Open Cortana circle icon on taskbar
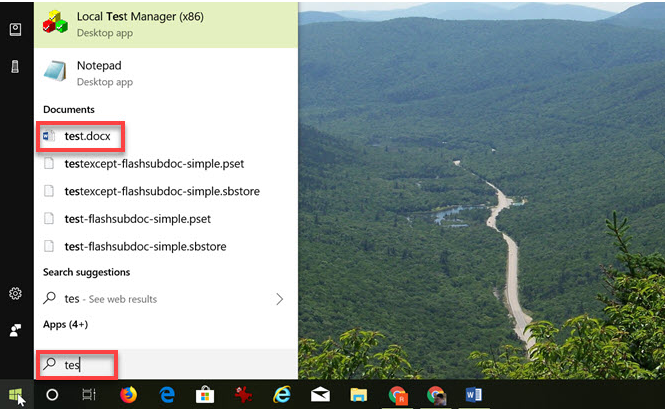The image size is (665, 411). 52,395
